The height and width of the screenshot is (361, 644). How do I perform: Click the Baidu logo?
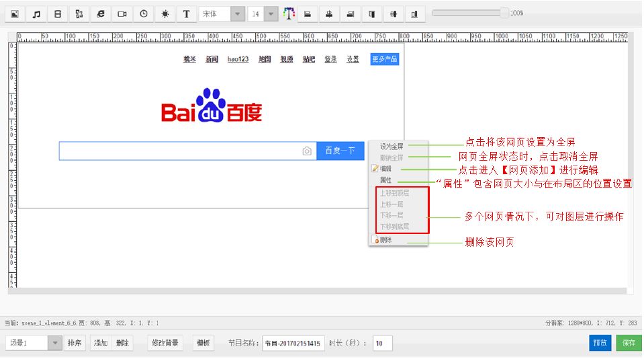click(212, 106)
